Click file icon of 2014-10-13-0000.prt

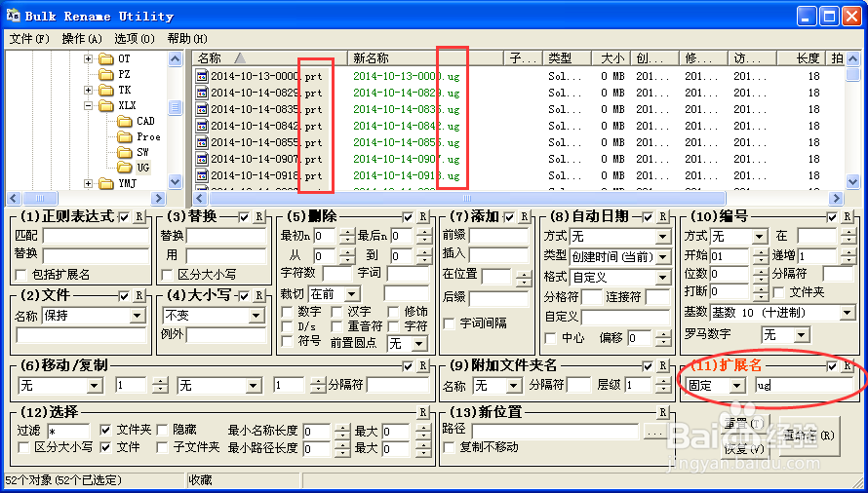[x=202, y=76]
